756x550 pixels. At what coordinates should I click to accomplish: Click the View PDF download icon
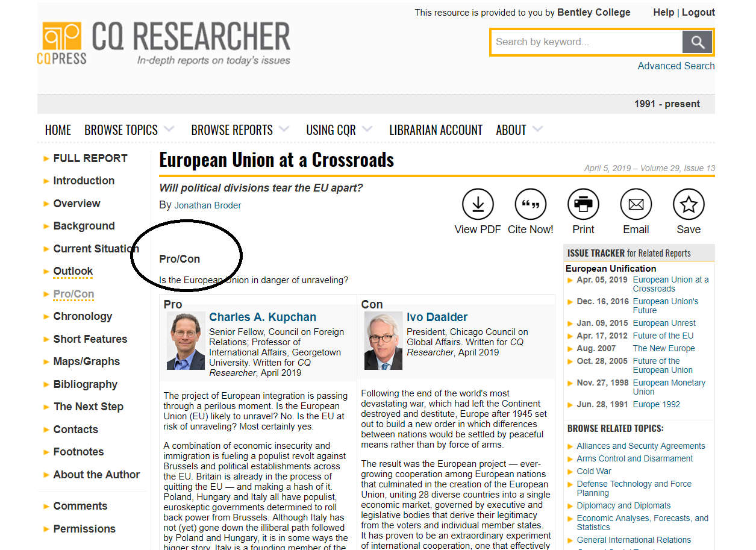click(x=478, y=204)
